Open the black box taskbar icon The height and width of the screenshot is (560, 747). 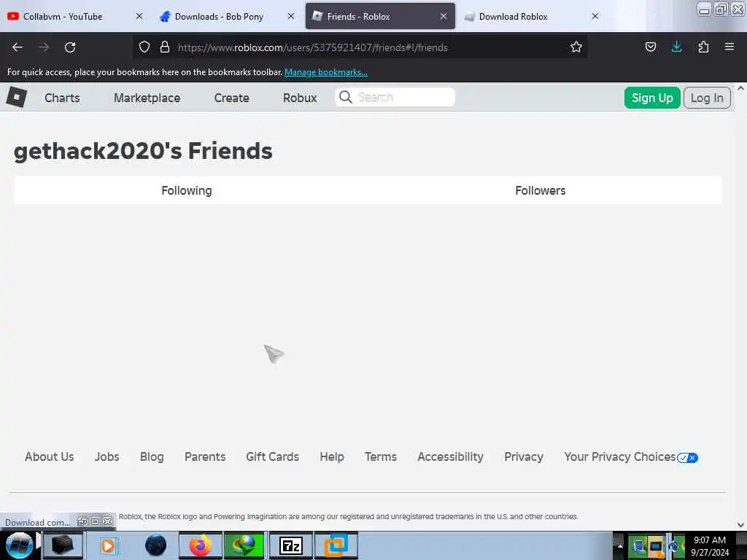63,545
